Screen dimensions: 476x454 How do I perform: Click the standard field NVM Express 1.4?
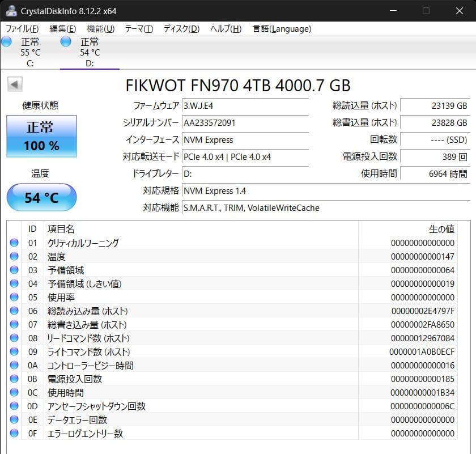pos(326,191)
